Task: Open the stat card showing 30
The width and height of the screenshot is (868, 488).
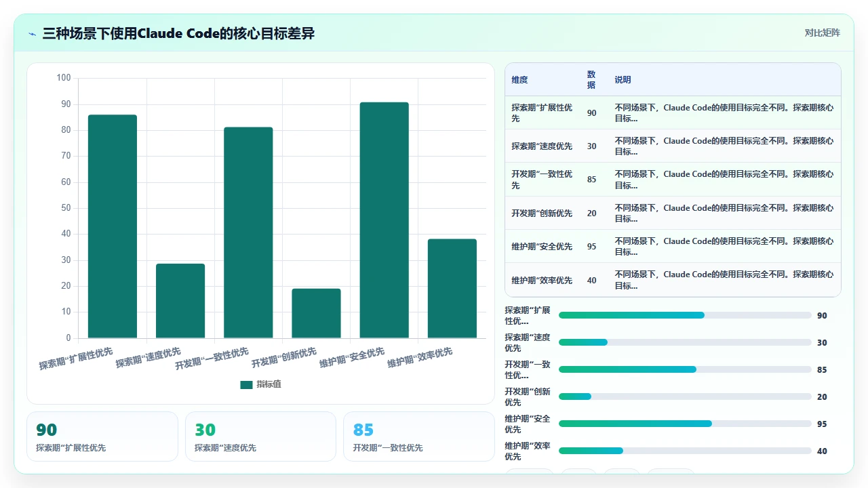Action: [260, 436]
